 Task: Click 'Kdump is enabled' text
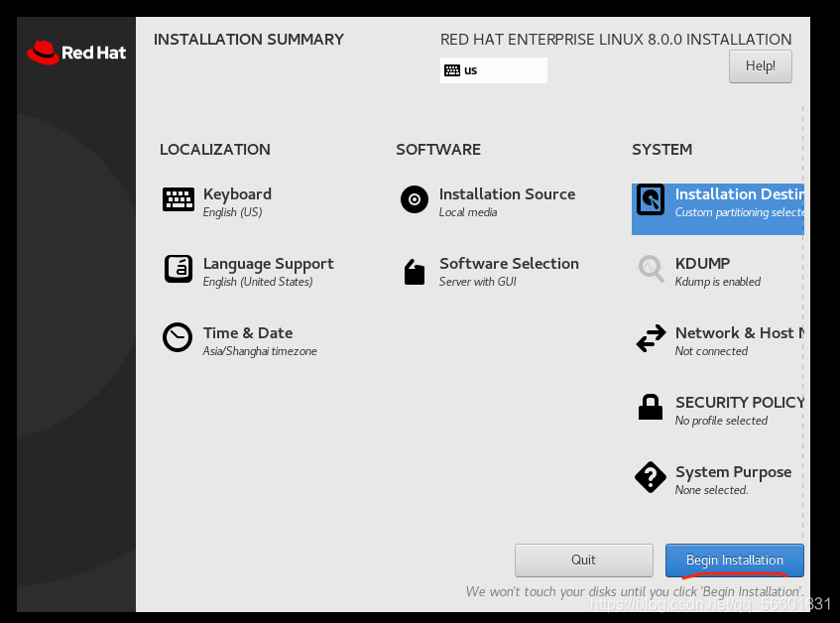point(717,282)
